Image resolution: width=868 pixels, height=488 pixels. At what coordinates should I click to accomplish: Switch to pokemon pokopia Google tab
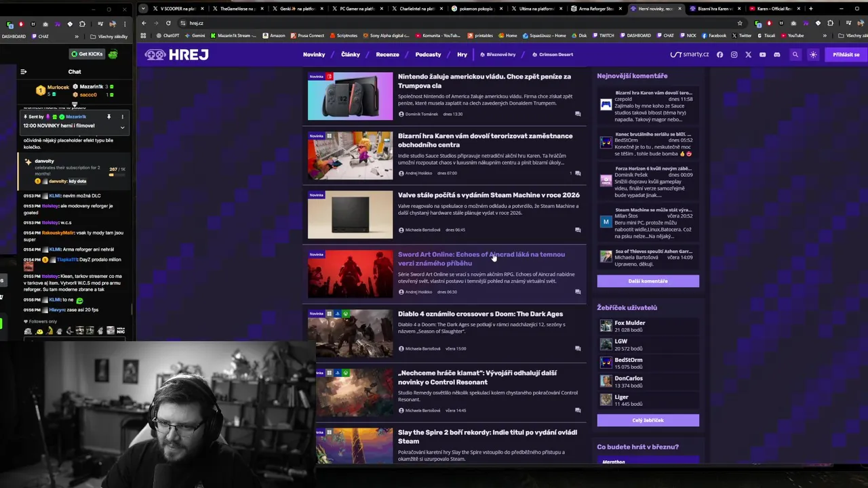coord(477,9)
